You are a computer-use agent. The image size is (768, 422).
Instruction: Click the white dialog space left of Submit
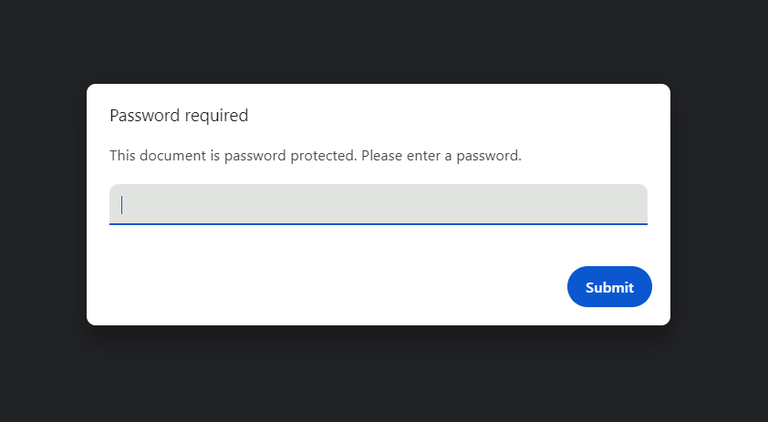330,288
